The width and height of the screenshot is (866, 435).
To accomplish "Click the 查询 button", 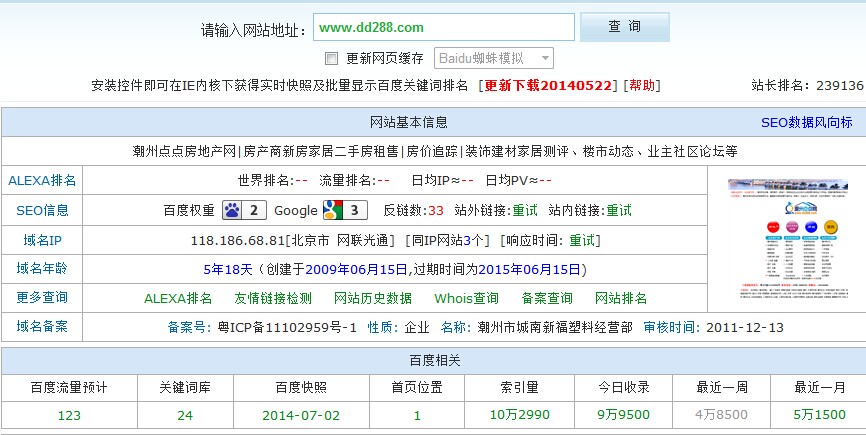I will [x=625, y=26].
